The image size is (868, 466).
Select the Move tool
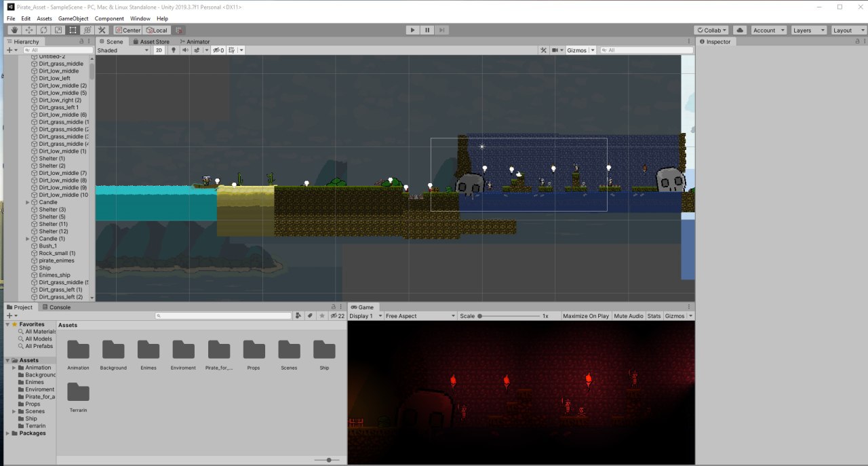pyautogui.click(x=29, y=30)
